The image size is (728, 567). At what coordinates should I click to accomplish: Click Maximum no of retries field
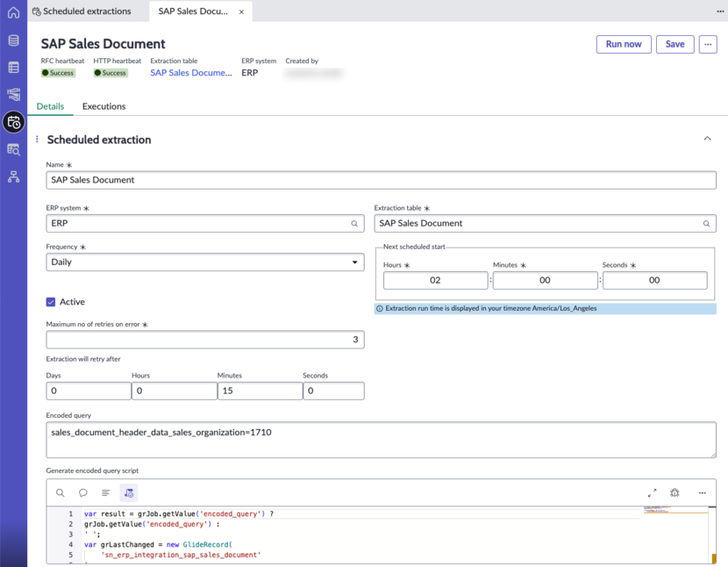[205, 340]
